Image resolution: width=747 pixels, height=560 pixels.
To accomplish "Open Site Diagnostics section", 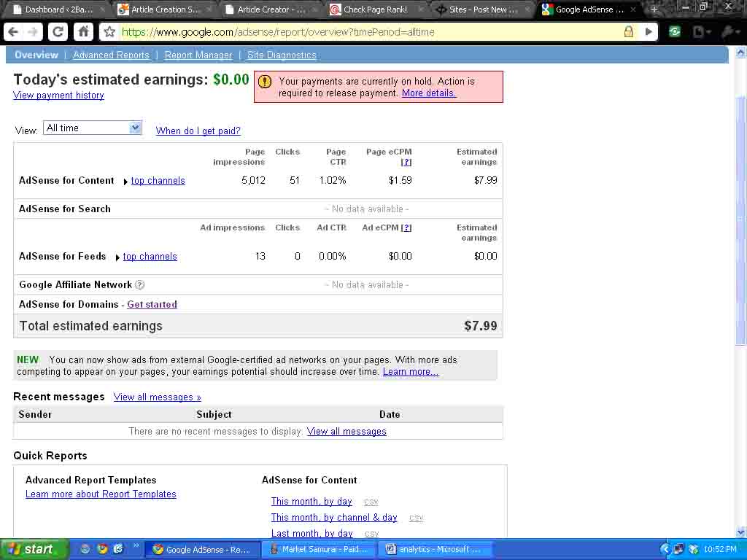I will pyautogui.click(x=282, y=55).
